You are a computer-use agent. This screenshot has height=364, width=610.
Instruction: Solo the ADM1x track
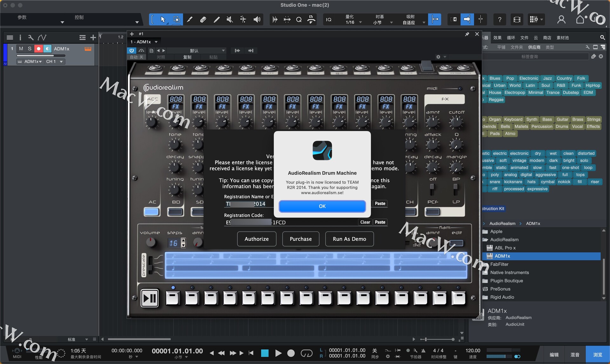[30, 49]
